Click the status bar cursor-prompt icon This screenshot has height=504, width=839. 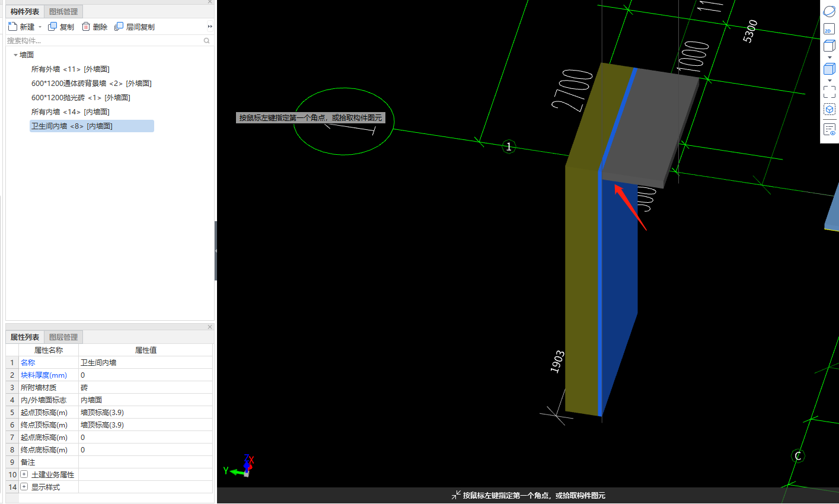click(456, 495)
